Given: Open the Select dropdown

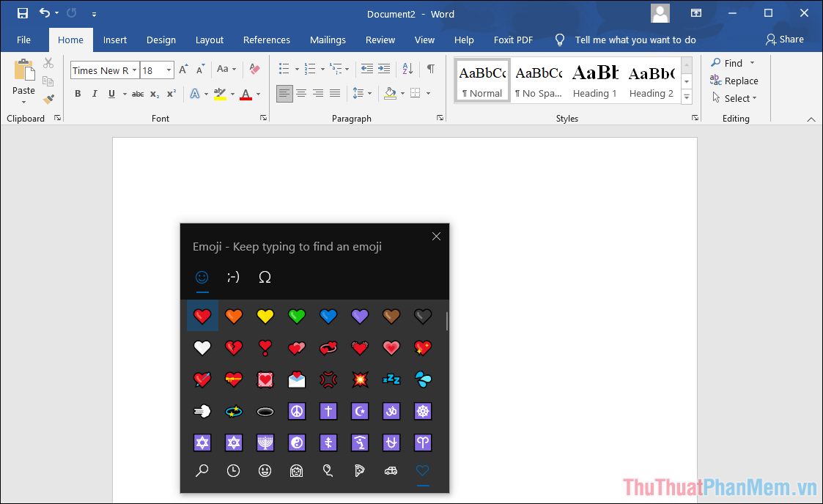Looking at the screenshot, I should point(735,99).
